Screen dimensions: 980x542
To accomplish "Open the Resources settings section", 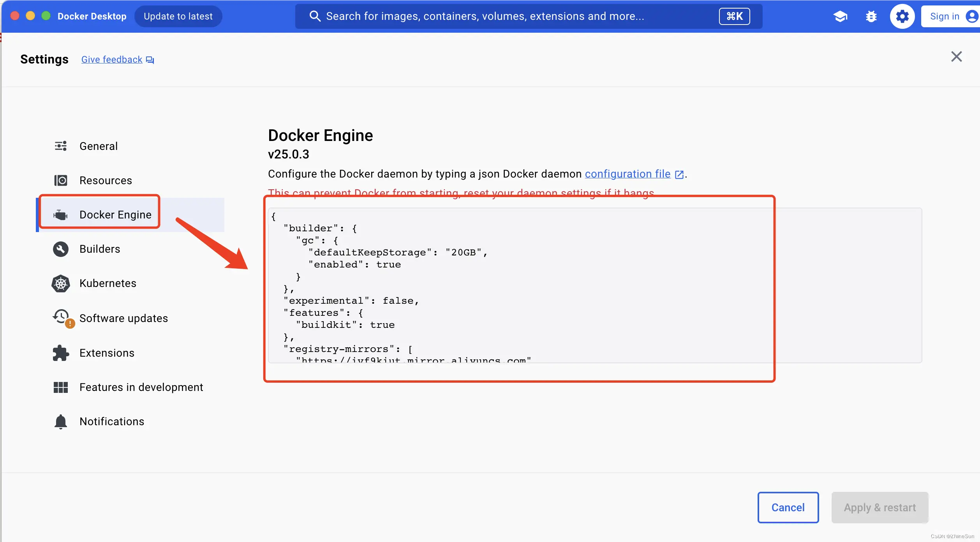I will pos(131,180).
